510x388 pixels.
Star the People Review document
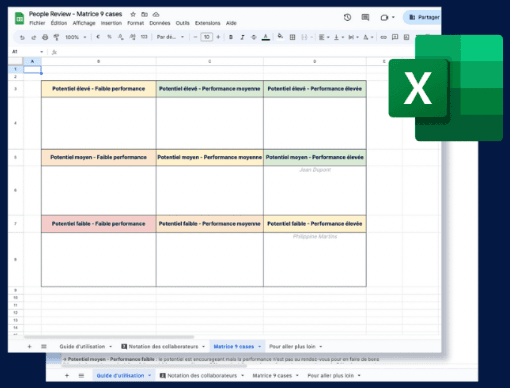pos(133,14)
